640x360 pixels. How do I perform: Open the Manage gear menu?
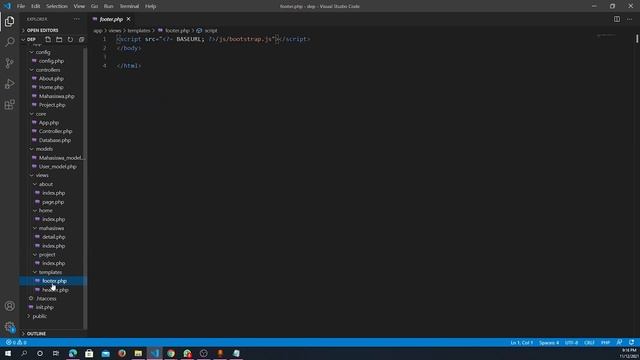tap(9, 327)
